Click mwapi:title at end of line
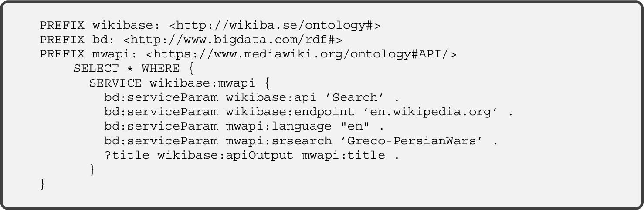This screenshot has height=210, width=644. (343, 155)
